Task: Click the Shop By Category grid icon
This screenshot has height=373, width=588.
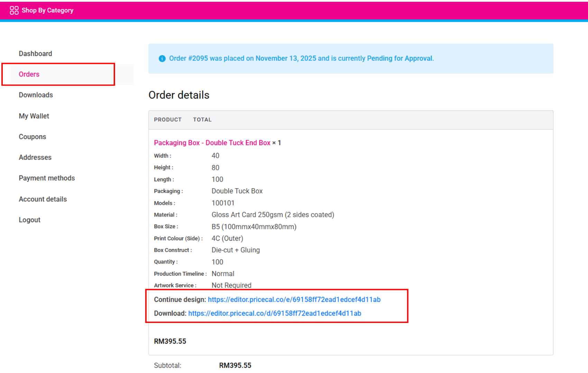Action: pyautogui.click(x=14, y=10)
